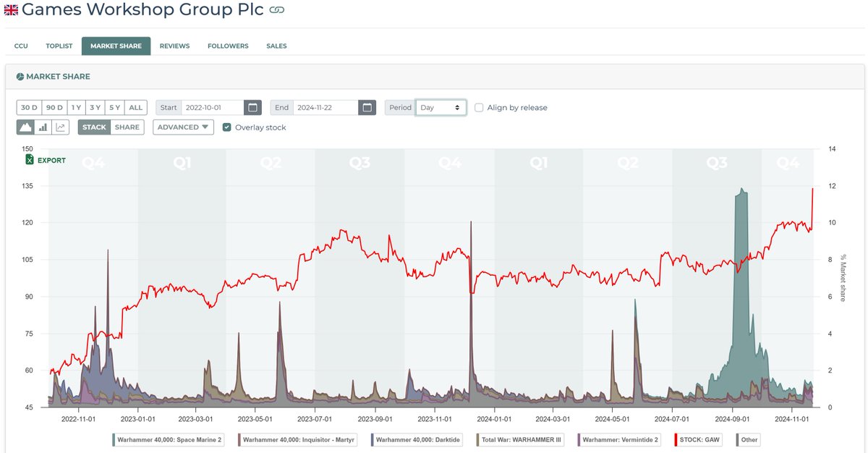868x453 pixels.
Task: Select the MARKET SHARE tab
Action: tap(116, 46)
